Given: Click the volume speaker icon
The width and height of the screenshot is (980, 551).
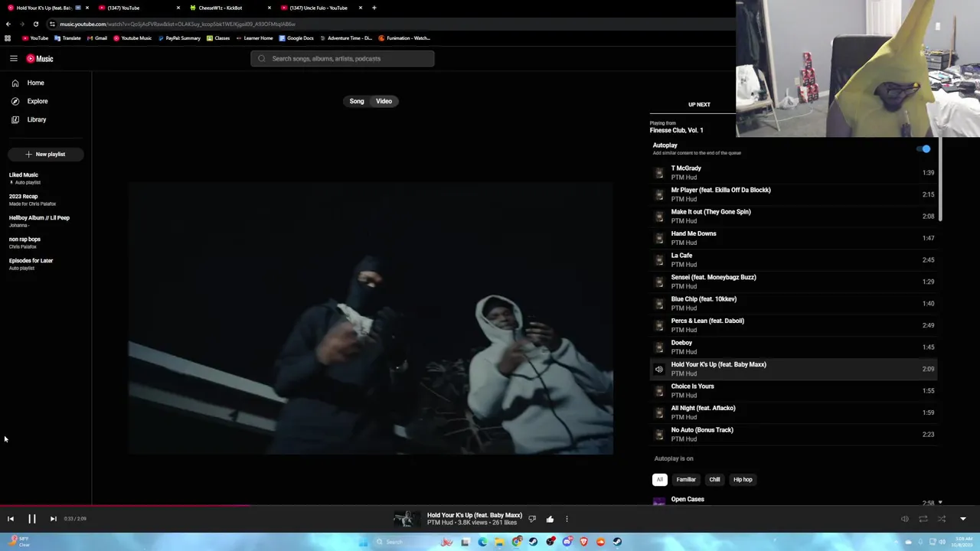Looking at the screenshot, I should (905, 519).
